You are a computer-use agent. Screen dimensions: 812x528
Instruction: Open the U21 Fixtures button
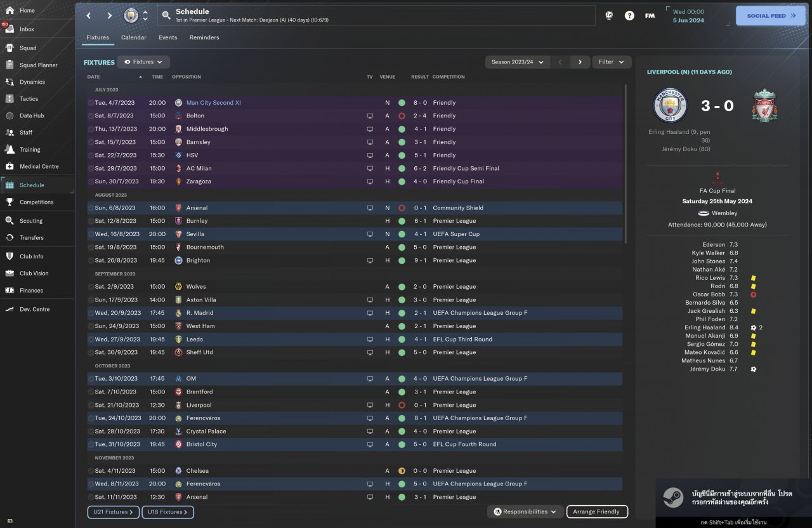coord(113,511)
